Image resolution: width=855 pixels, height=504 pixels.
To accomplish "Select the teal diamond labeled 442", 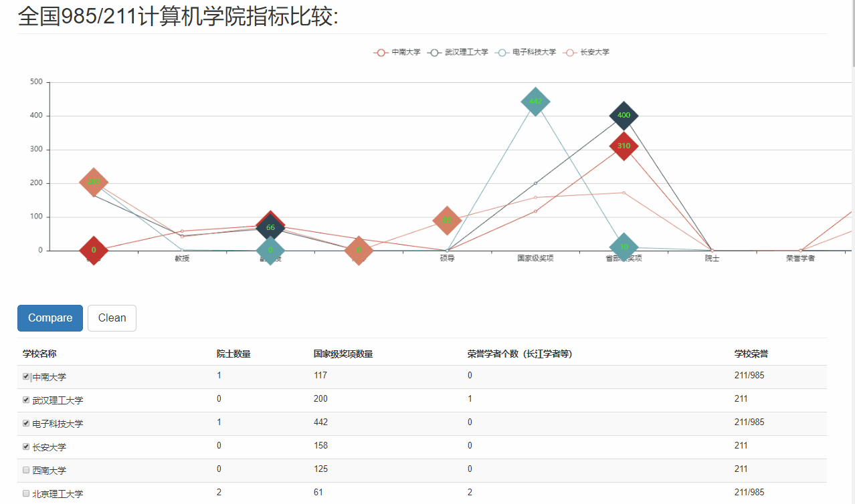I will (x=535, y=102).
